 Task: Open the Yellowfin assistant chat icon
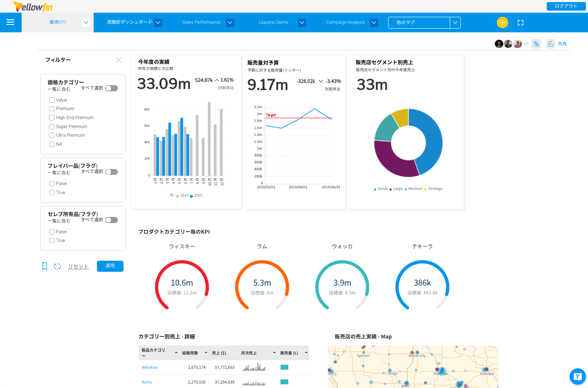577,377
